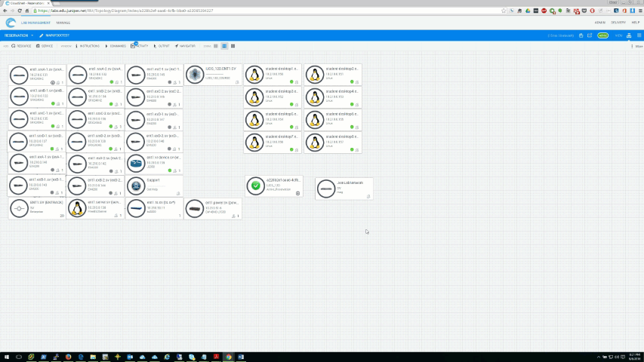The height and width of the screenshot is (362, 644).
Task: Open the Manage menu
Action: 63,23
